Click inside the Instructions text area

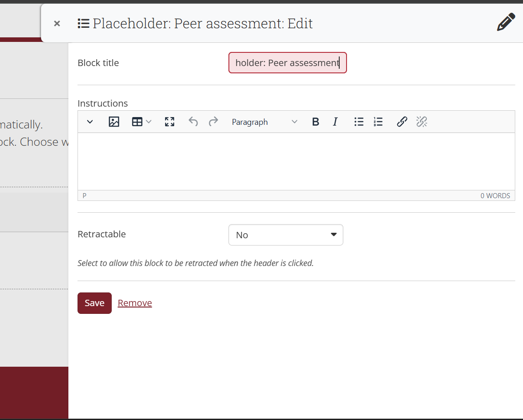296,161
